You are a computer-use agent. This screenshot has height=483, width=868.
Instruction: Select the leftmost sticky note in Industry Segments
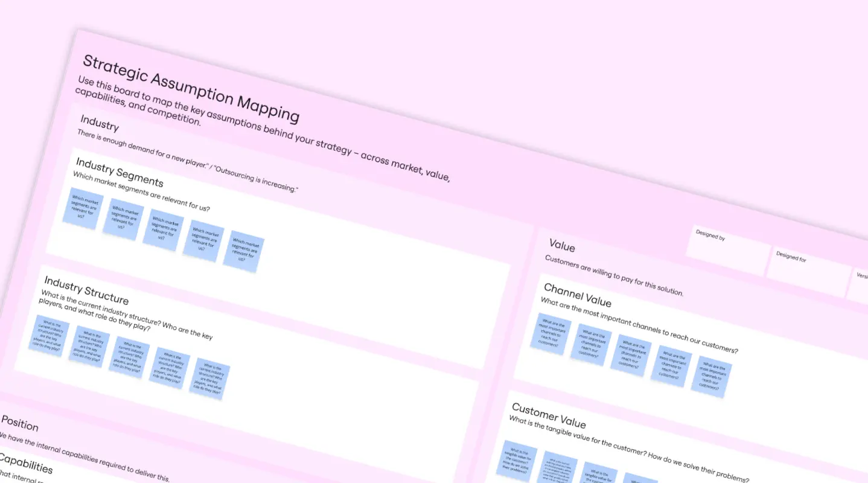point(83,208)
